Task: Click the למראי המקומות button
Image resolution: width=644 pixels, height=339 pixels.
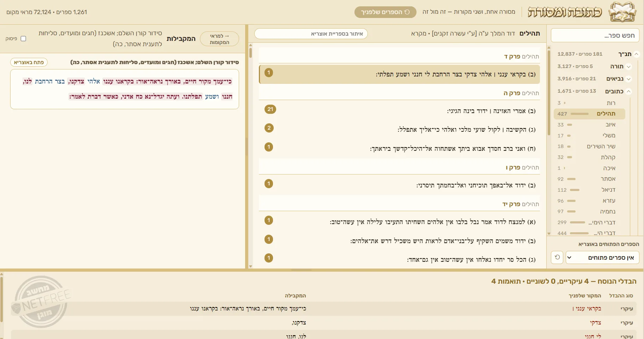Action: (219, 39)
